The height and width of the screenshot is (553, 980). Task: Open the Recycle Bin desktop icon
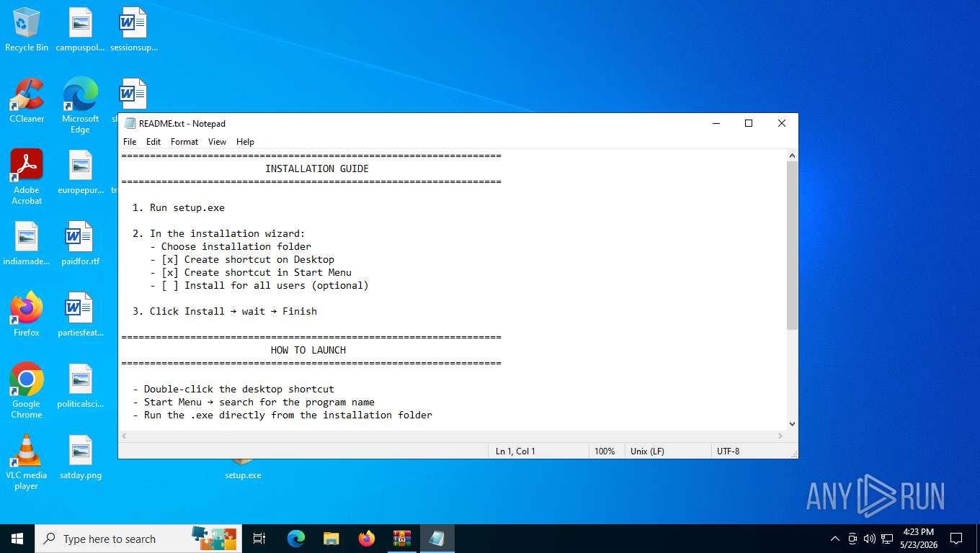[27, 30]
